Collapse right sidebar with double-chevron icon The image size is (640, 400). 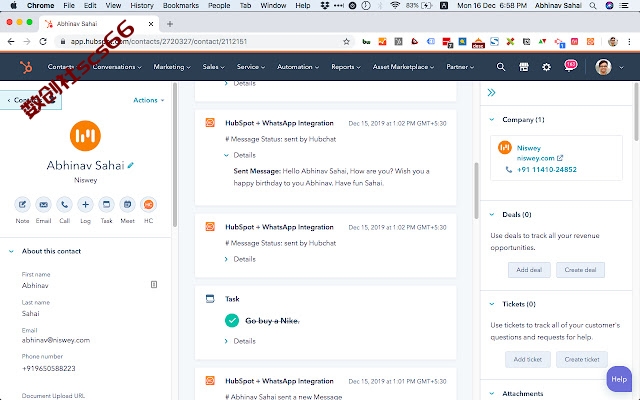[x=491, y=93]
